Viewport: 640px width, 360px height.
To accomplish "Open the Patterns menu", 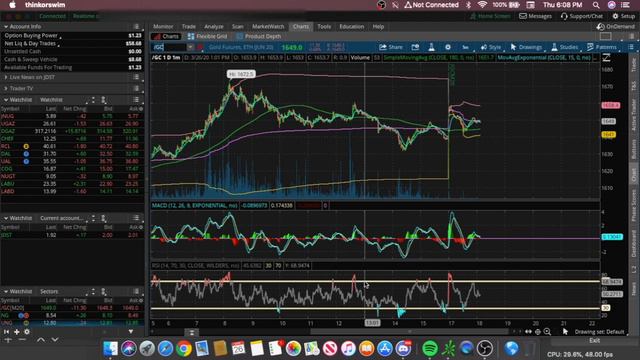I will click(602, 47).
